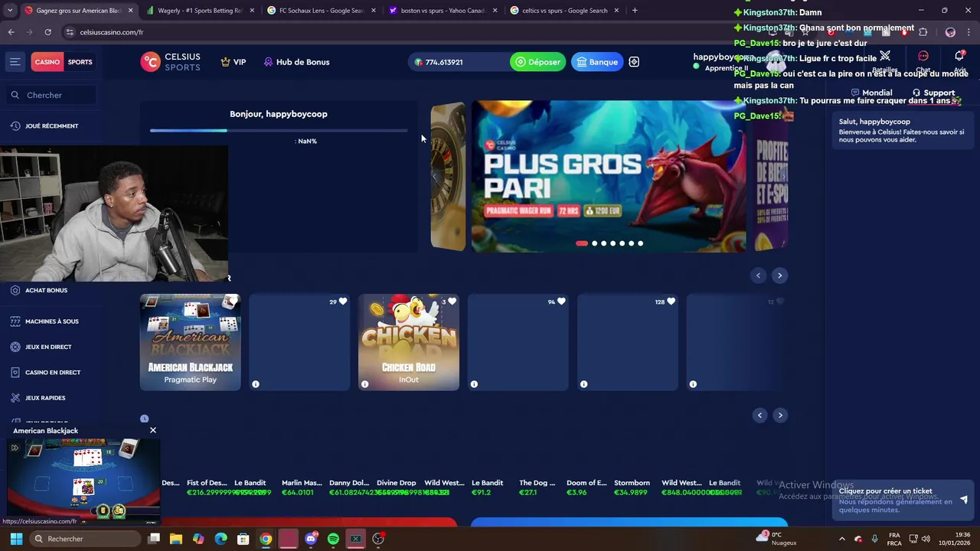Image resolution: width=980 pixels, height=551 pixels.
Task: Open the Chicken Road game card
Action: click(409, 342)
